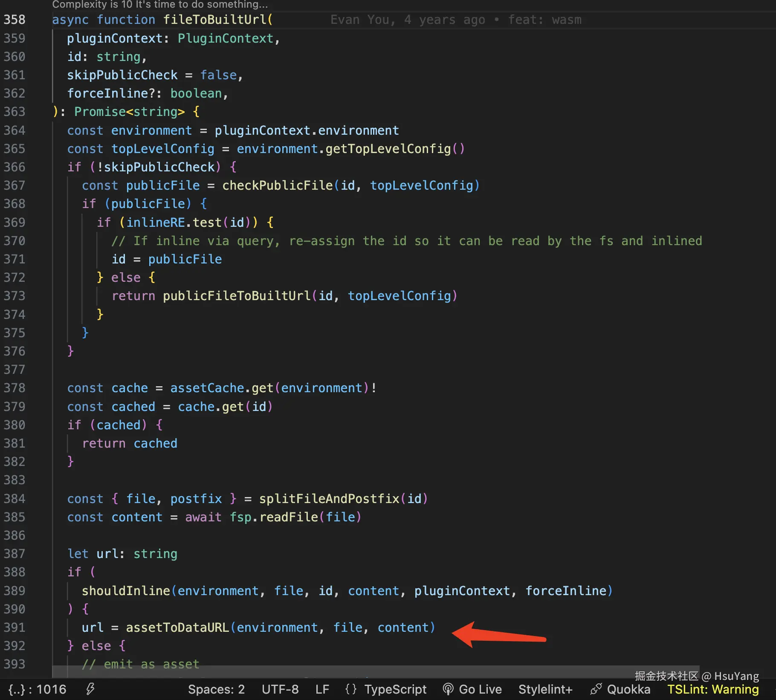Click assetToDataURL call on line 391

click(x=177, y=628)
